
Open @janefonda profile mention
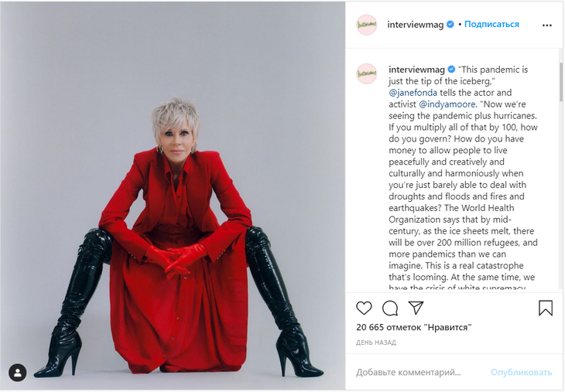click(413, 93)
